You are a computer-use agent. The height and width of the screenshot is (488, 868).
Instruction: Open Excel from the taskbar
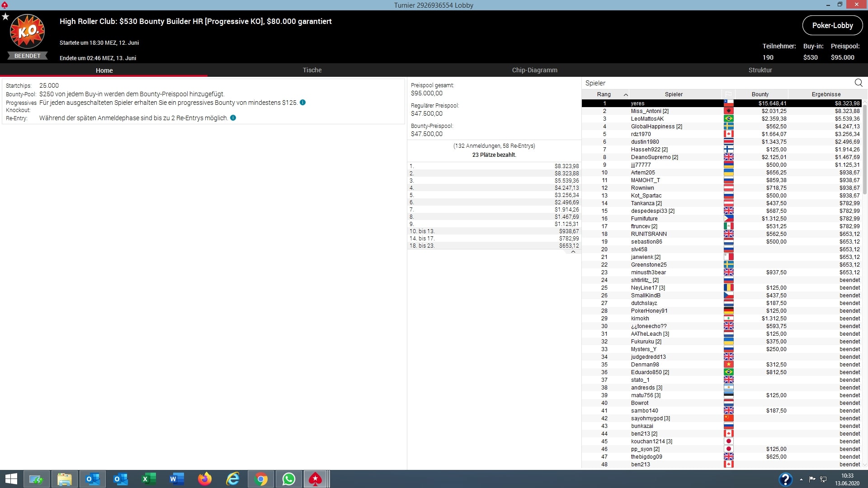(149, 479)
